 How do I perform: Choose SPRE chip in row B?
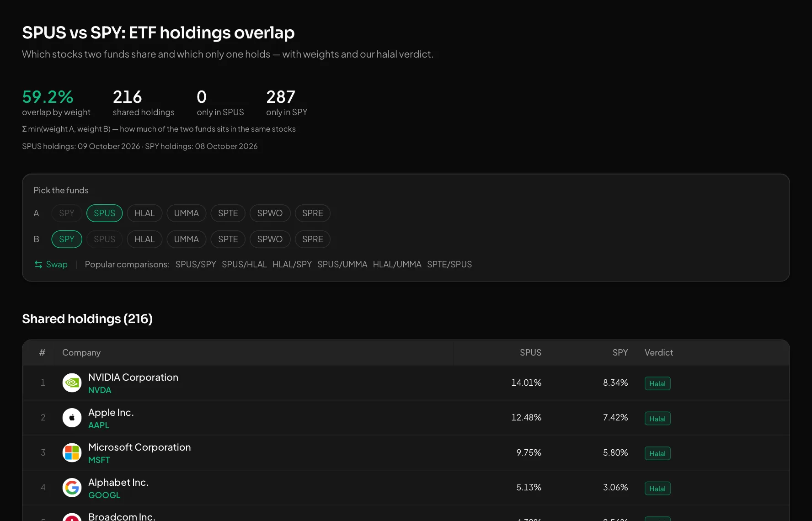click(x=313, y=239)
